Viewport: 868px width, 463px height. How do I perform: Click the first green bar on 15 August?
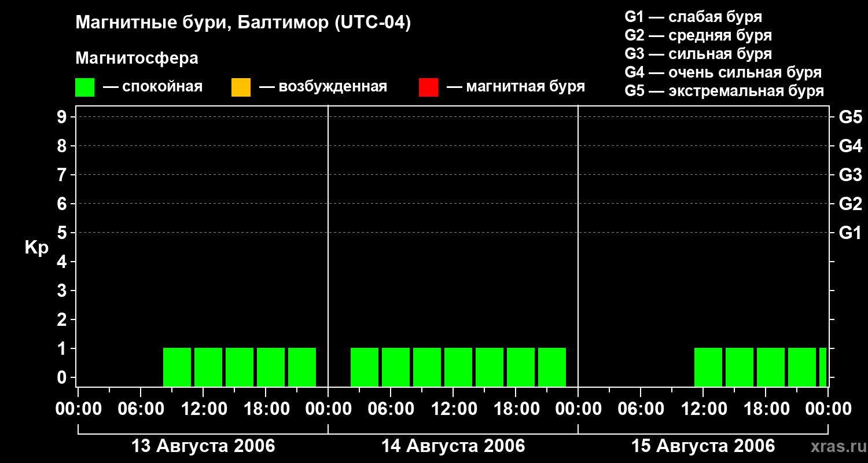[x=708, y=367]
